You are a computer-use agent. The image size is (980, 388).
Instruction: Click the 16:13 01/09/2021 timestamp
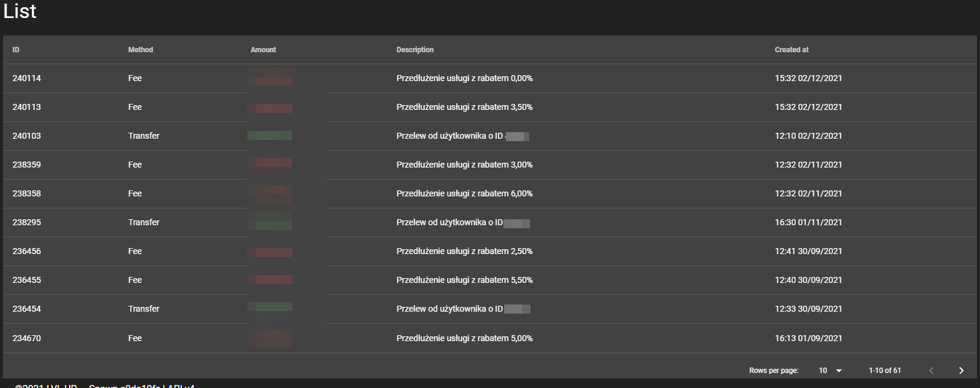pyautogui.click(x=808, y=338)
